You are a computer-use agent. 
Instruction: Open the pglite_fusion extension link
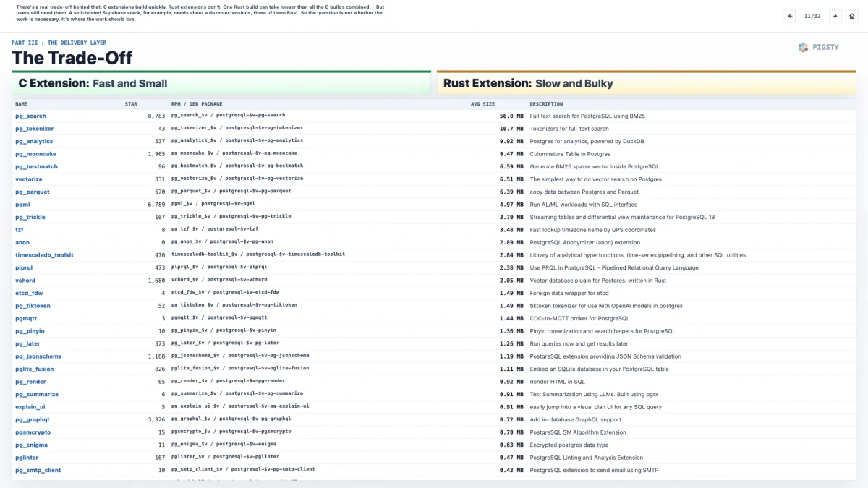(x=34, y=369)
